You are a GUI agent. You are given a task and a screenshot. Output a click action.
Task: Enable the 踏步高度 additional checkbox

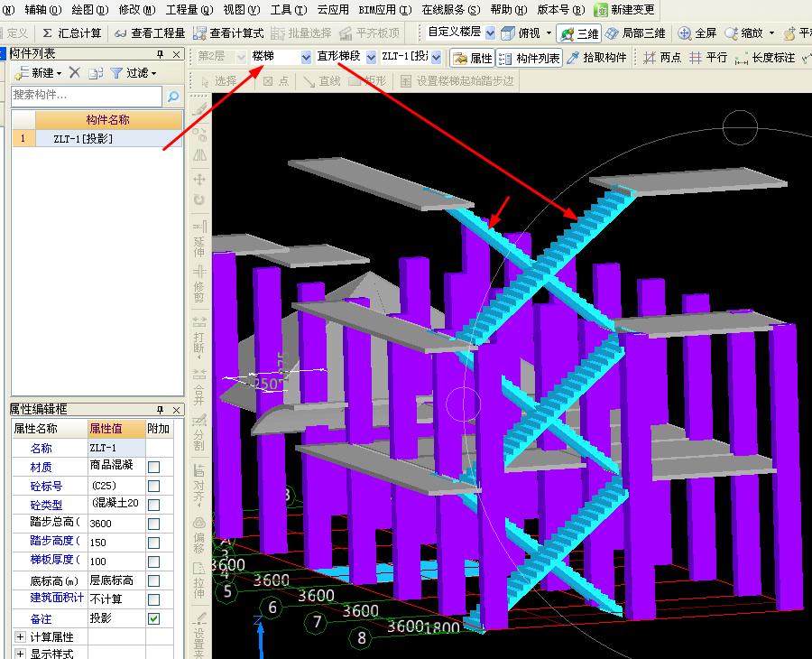coord(154,543)
